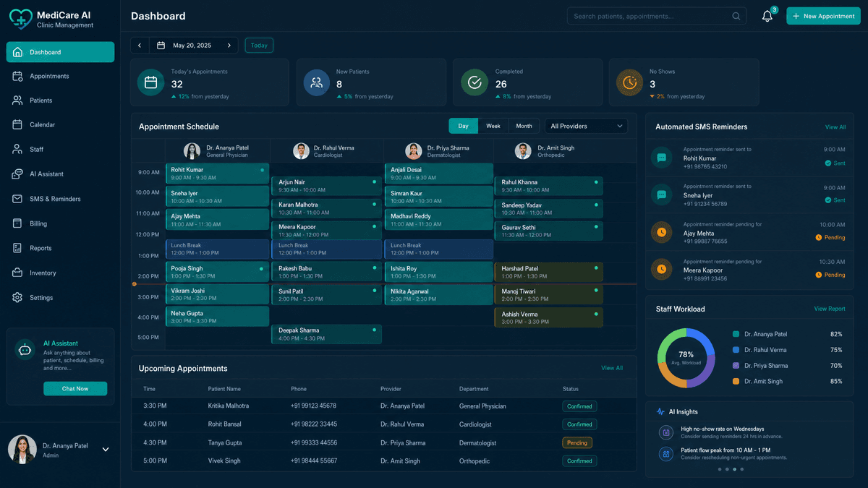This screenshot has width=868, height=488.
Task: Expand the Dr. Ananya Patel admin account menu
Action: coord(106,449)
